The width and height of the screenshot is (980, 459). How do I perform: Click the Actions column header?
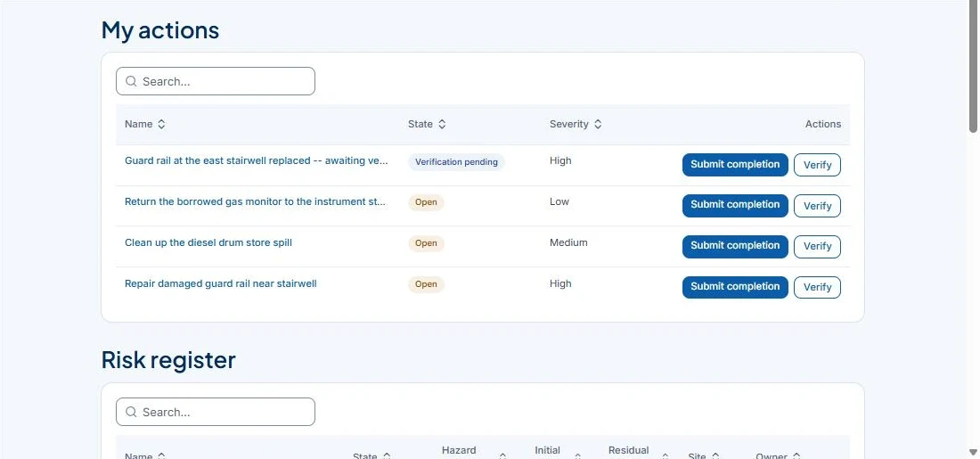(822, 124)
